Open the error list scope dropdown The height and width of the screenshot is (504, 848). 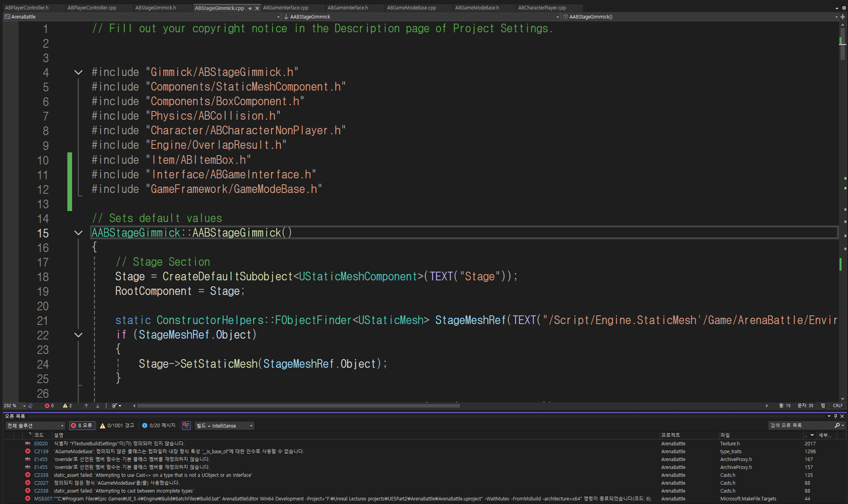tap(35, 426)
